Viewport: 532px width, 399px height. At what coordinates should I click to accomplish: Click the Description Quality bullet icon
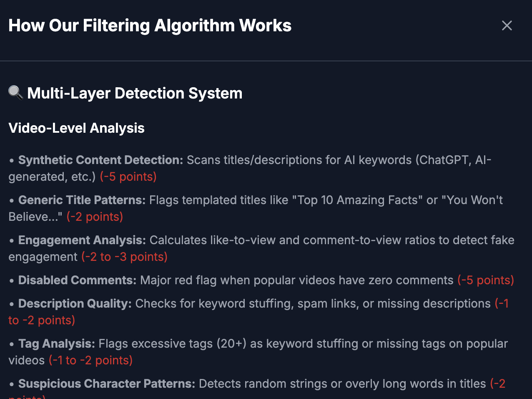(11, 304)
